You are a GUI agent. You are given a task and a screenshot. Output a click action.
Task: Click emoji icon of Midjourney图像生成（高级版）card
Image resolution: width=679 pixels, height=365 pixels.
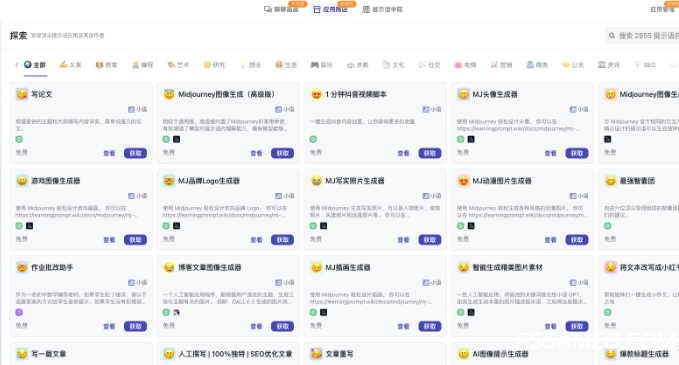pyautogui.click(x=169, y=94)
